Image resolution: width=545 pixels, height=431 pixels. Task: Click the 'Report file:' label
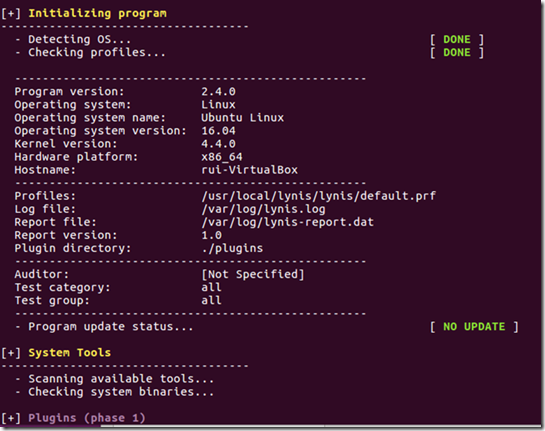pos(55,222)
